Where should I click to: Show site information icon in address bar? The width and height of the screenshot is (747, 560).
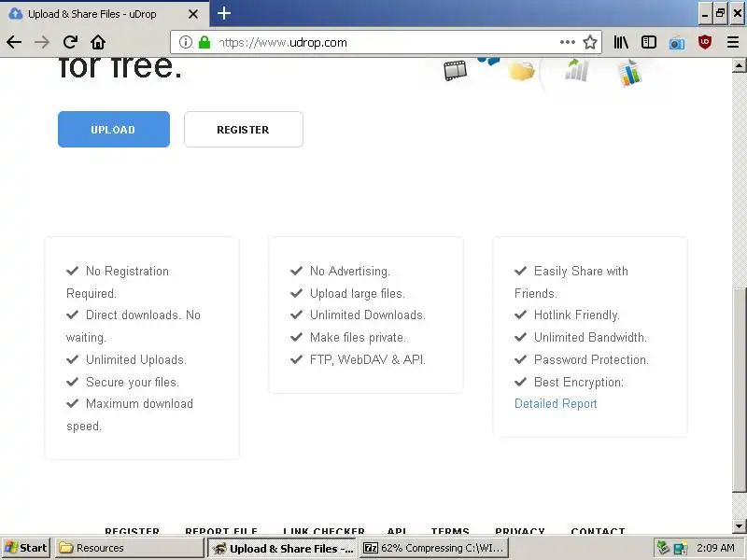click(185, 42)
